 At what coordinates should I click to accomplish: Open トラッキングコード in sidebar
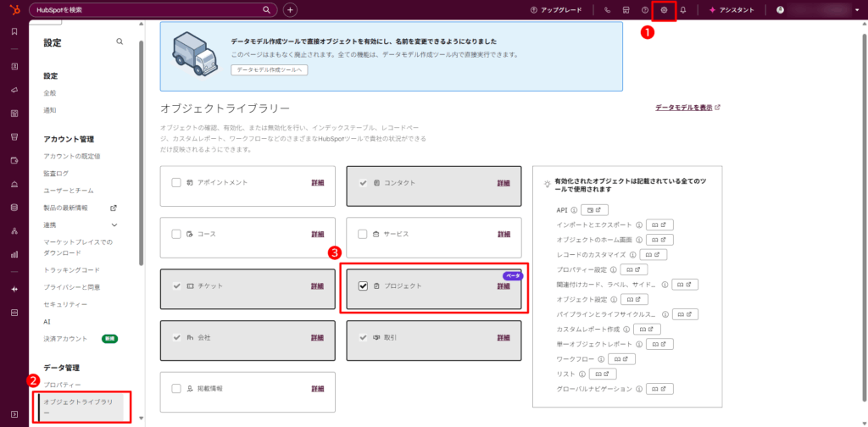(x=72, y=270)
